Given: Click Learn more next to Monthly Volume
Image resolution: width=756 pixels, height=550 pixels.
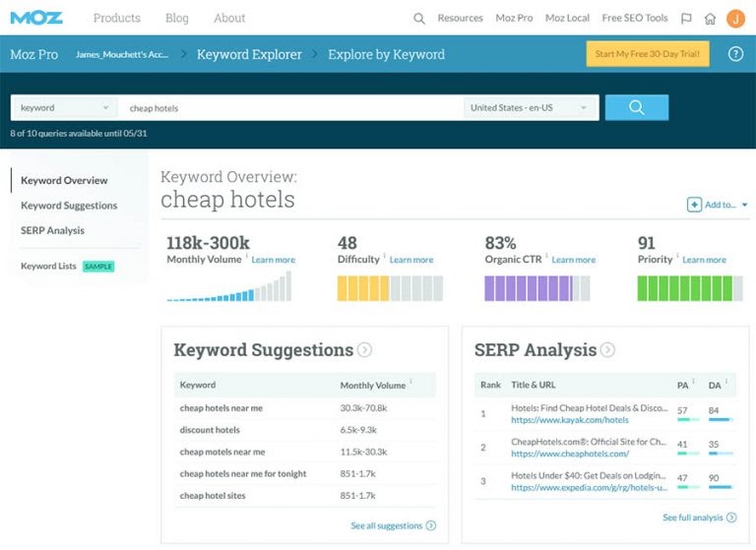Looking at the screenshot, I should click(274, 260).
